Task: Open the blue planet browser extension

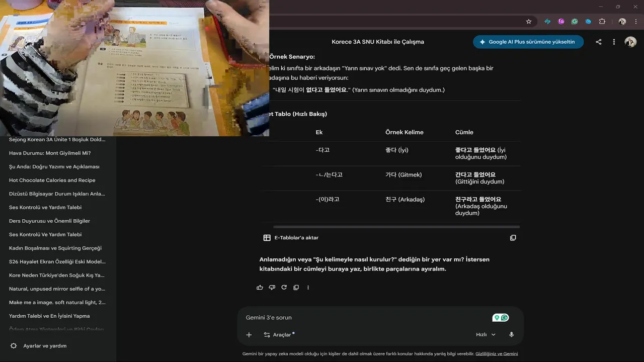Action: point(588,22)
